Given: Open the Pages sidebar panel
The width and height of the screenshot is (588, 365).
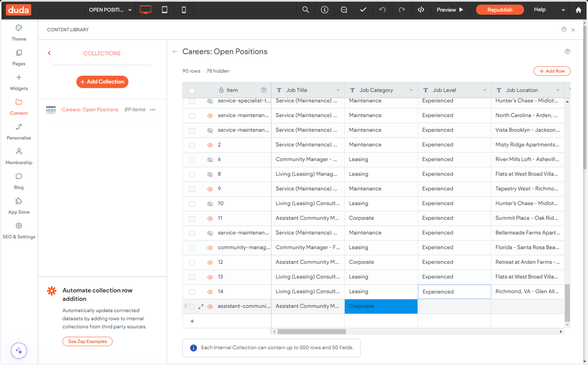Looking at the screenshot, I should coord(19,57).
